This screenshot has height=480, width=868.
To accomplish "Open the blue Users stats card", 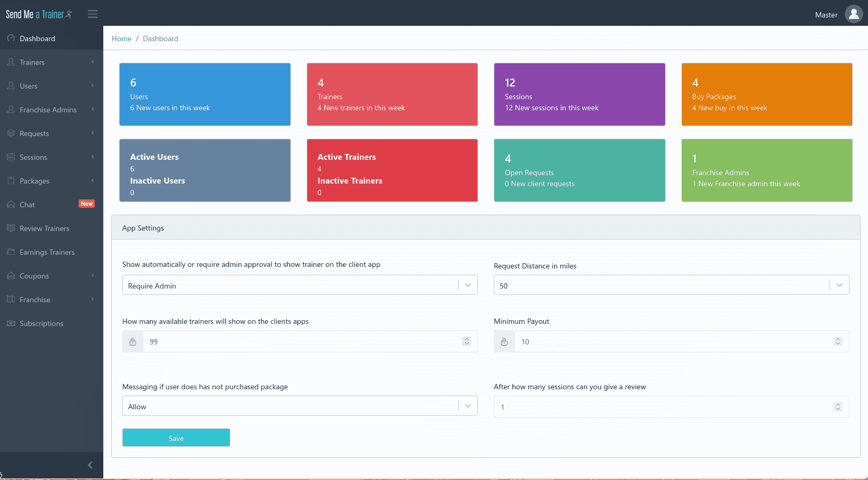I will 205,94.
